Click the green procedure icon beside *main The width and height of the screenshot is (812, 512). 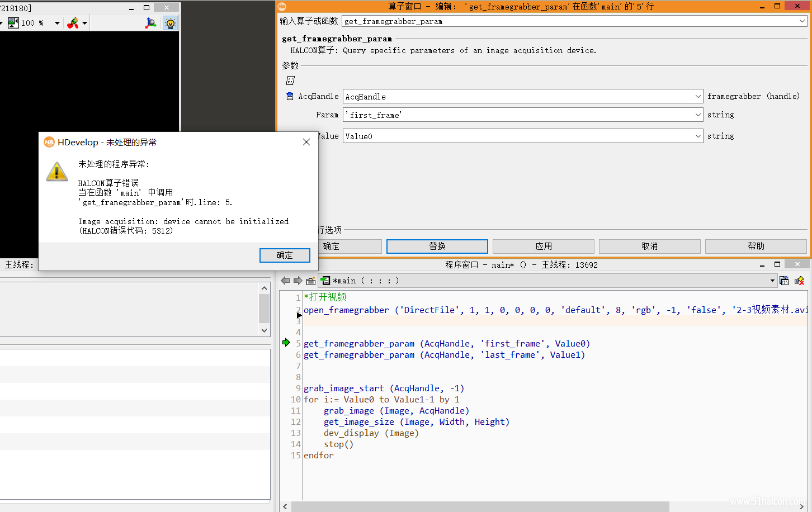[325, 281]
